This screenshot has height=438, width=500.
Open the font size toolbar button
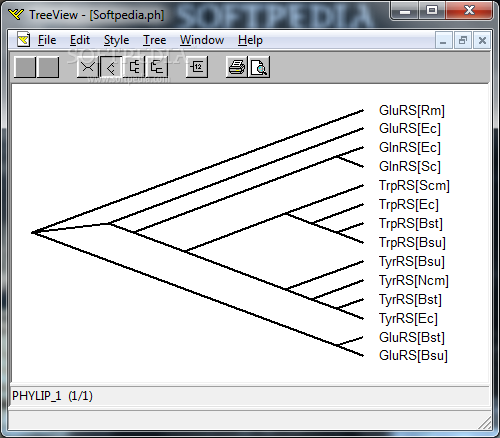tap(197, 67)
